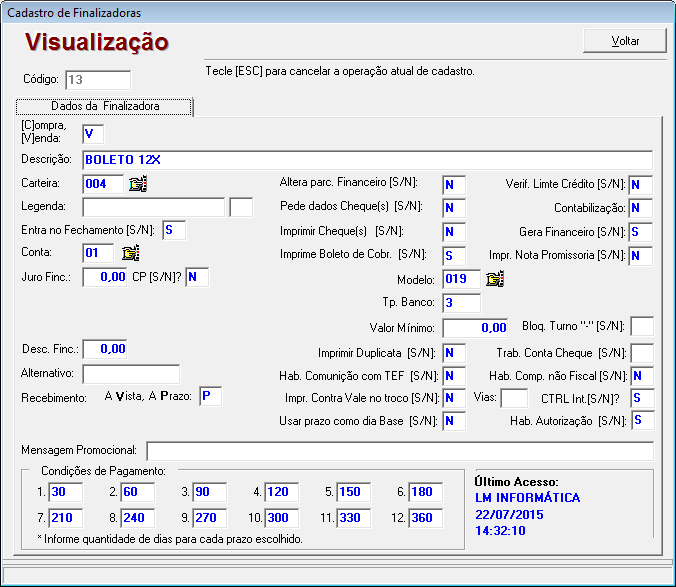Focus the Legenda text field

153,207
